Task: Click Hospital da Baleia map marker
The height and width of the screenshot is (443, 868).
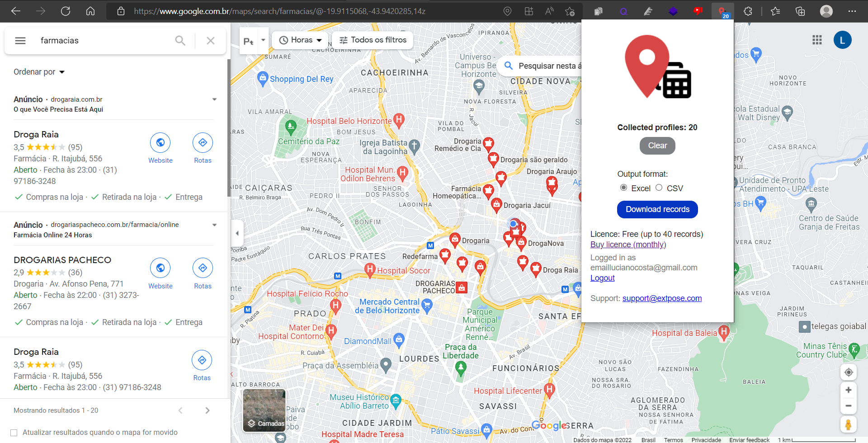Action: (724, 333)
